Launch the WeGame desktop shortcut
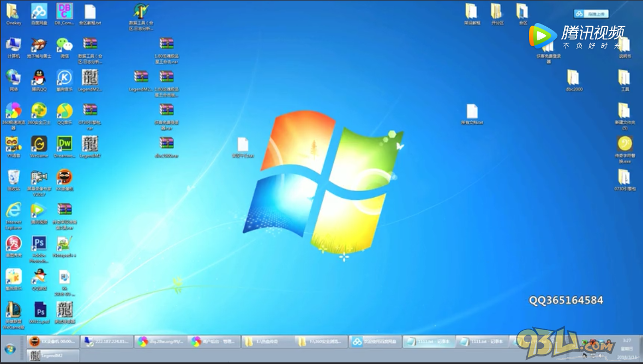This screenshot has width=643, height=364. click(x=39, y=147)
